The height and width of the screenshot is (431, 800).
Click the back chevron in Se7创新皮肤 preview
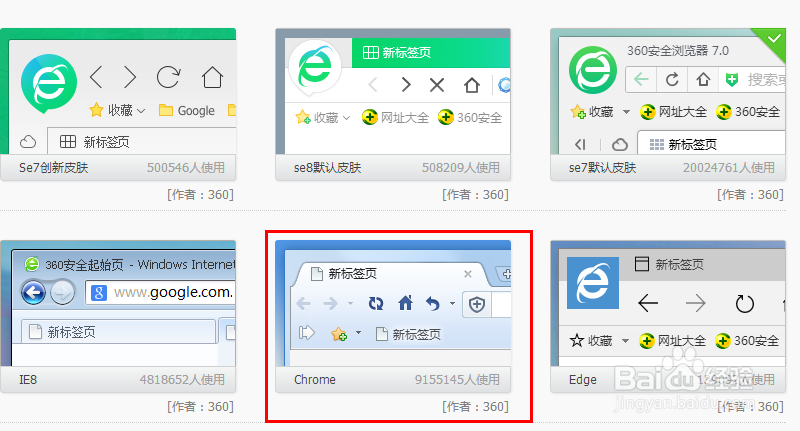pyautogui.click(x=96, y=77)
